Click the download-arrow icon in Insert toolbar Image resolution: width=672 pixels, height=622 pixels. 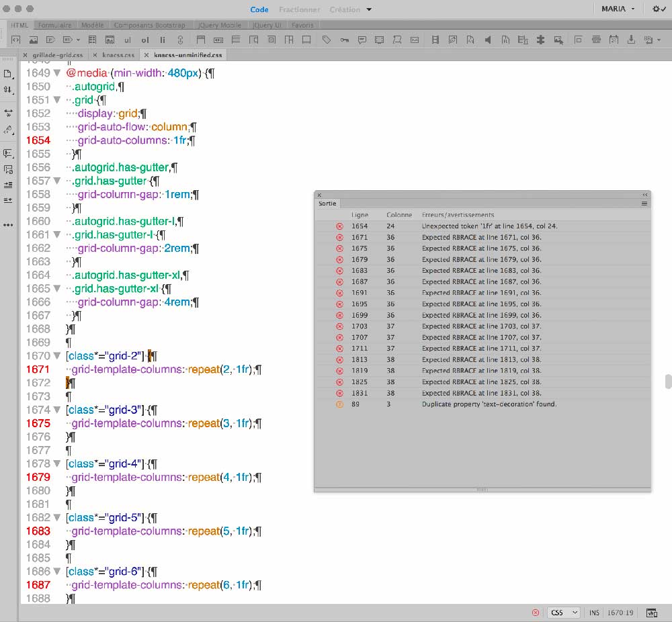click(631, 40)
